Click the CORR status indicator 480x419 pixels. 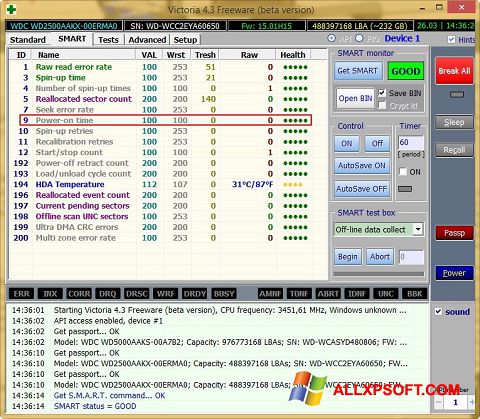tap(79, 294)
